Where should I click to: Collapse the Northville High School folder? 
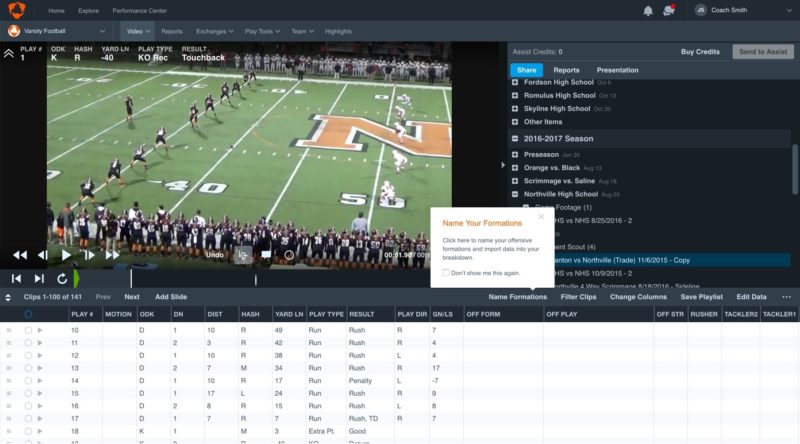pyautogui.click(x=515, y=194)
